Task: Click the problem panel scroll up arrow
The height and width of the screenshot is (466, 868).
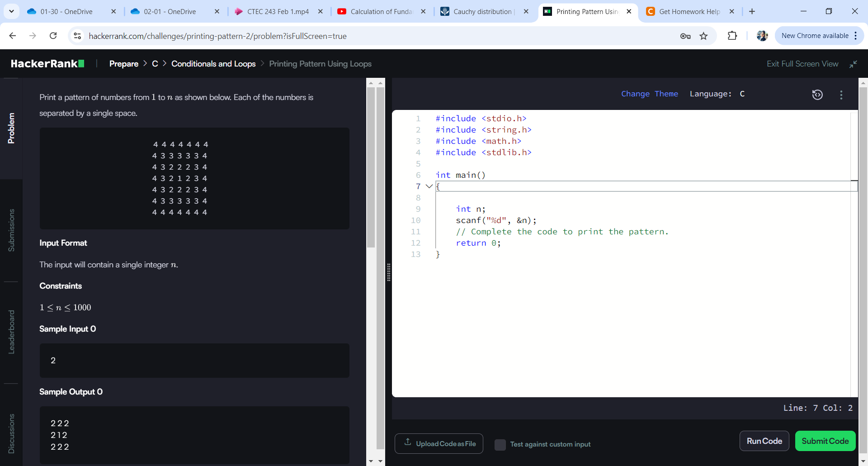Action: coord(371,83)
